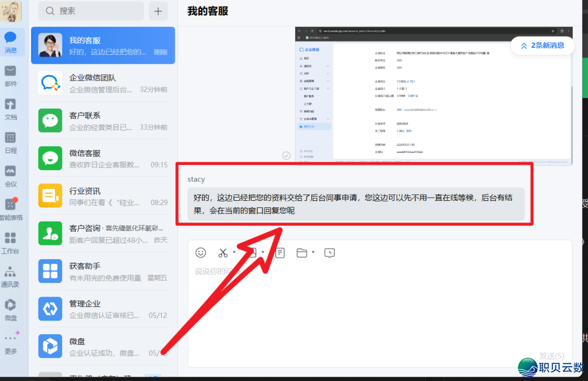The image size is (588, 381).
Task: Click the 微信客服 green avatar icon
Action: (50, 158)
